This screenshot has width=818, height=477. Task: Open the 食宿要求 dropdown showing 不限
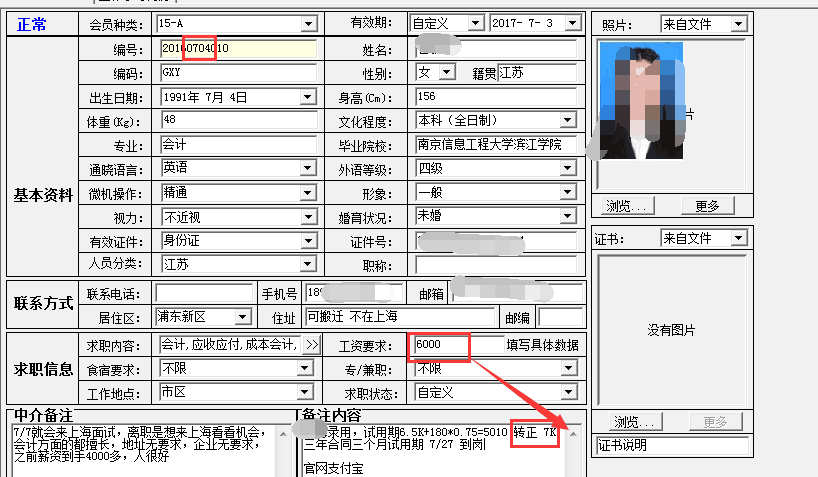[x=305, y=368]
